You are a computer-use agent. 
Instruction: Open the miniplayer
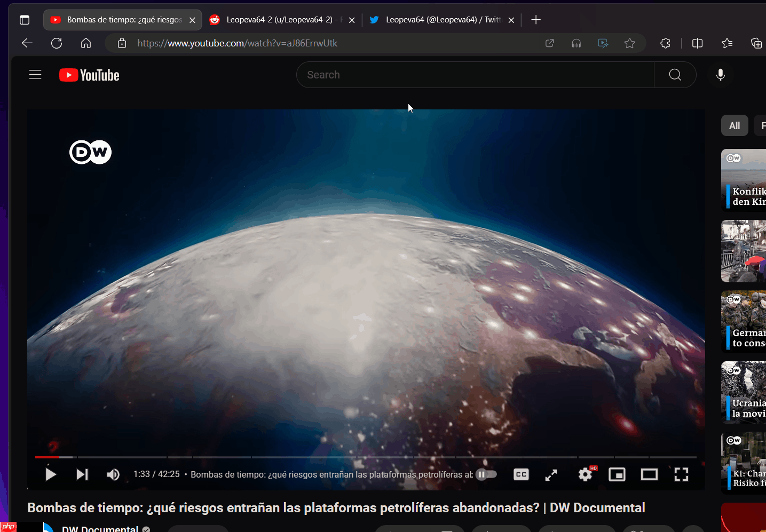pos(617,474)
